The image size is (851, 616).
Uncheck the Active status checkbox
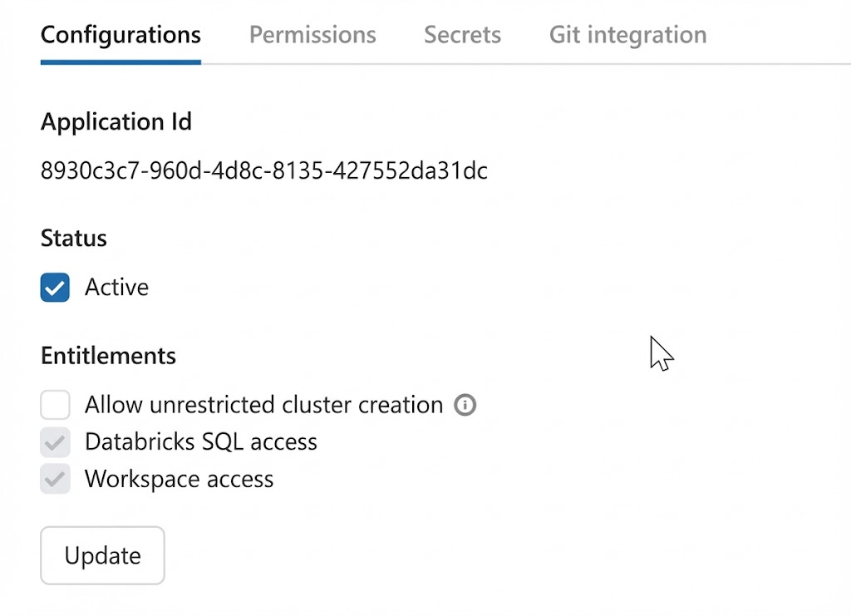pos(55,288)
